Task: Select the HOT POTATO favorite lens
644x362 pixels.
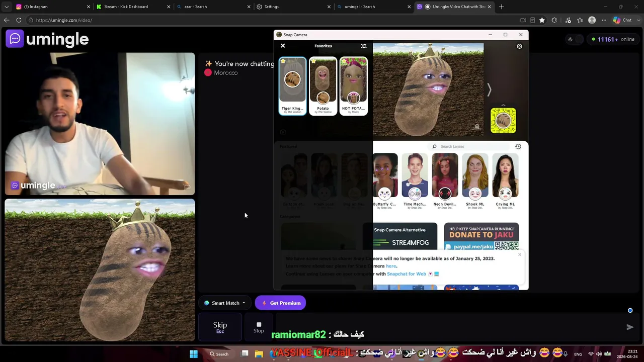Action: coord(353,86)
